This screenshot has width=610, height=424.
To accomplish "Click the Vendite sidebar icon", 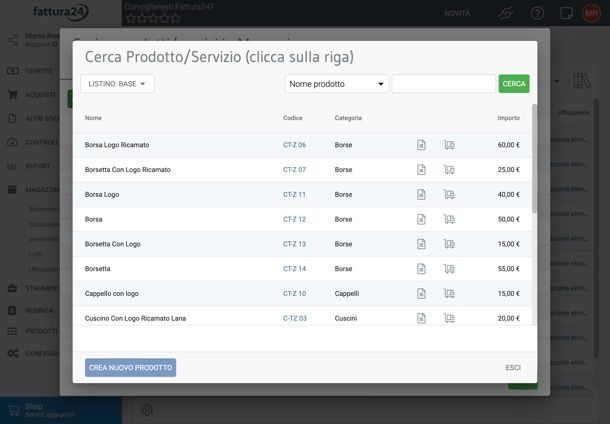I will tap(12, 71).
